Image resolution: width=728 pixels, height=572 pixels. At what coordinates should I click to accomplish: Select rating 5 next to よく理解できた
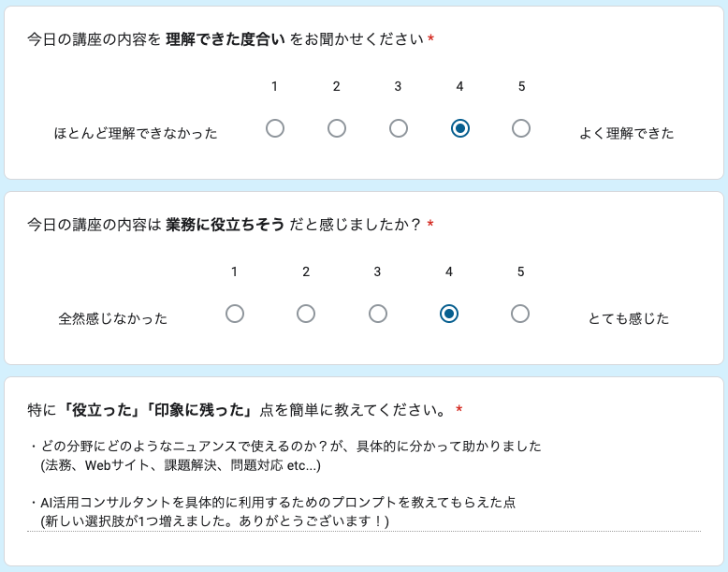tap(521, 128)
